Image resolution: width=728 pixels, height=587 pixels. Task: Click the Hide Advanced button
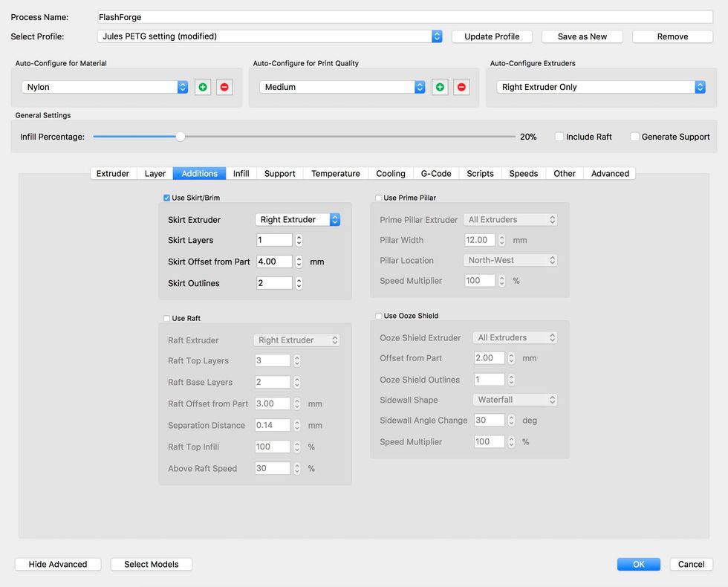(58, 564)
